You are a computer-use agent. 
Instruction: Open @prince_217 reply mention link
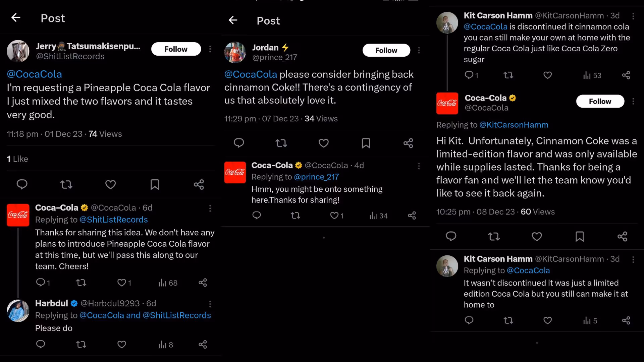tap(316, 177)
